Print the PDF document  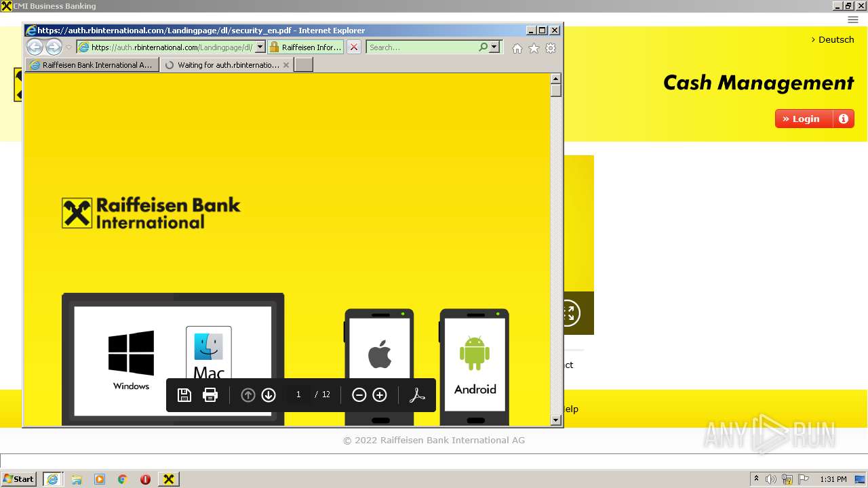point(210,395)
